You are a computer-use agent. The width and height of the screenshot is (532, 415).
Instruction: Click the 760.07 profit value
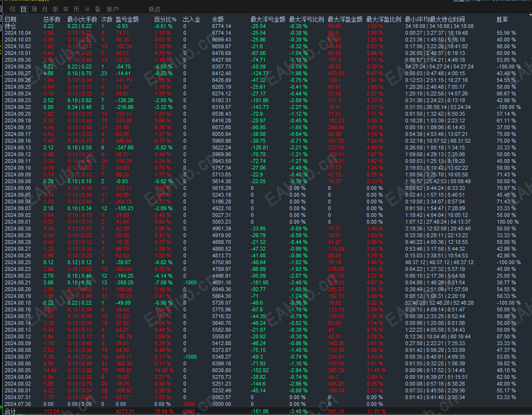[x=123, y=370]
